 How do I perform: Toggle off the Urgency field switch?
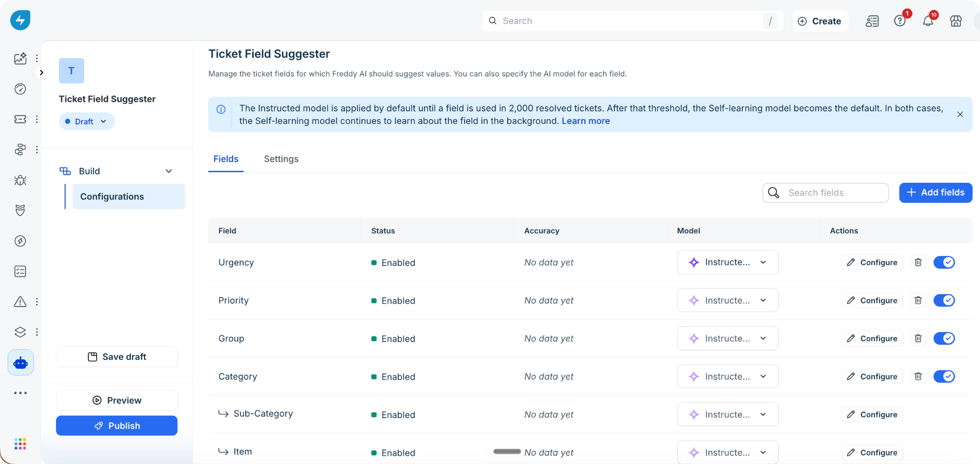pos(944,262)
